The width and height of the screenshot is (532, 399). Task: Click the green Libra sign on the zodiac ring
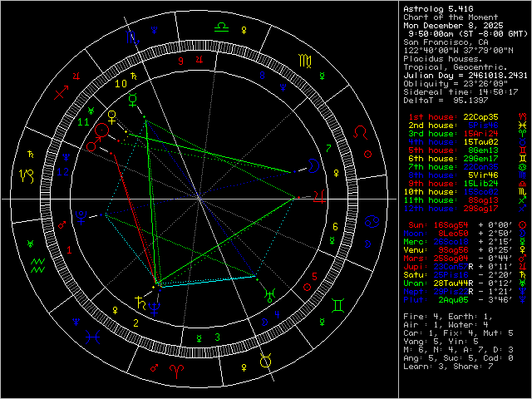[x=221, y=27]
